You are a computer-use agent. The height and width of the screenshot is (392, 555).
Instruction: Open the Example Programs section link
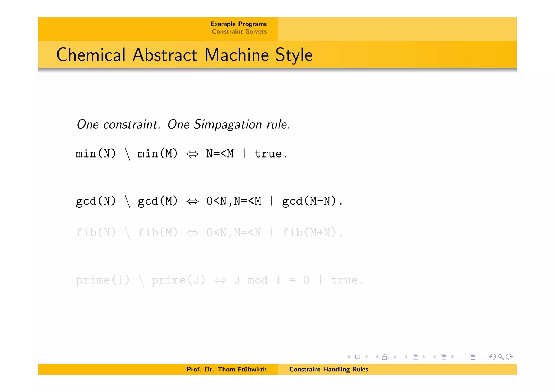tap(238, 24)
